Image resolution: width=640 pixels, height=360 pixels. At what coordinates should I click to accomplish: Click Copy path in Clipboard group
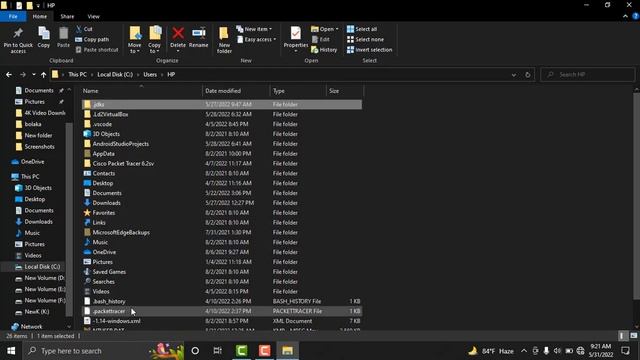point(92,40)
